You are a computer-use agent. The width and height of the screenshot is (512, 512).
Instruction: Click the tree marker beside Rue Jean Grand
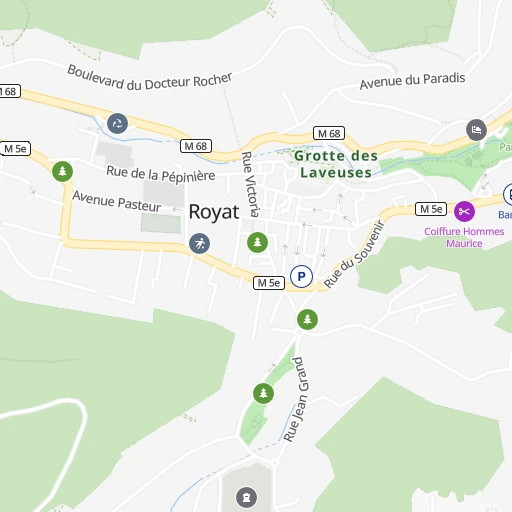263,393
